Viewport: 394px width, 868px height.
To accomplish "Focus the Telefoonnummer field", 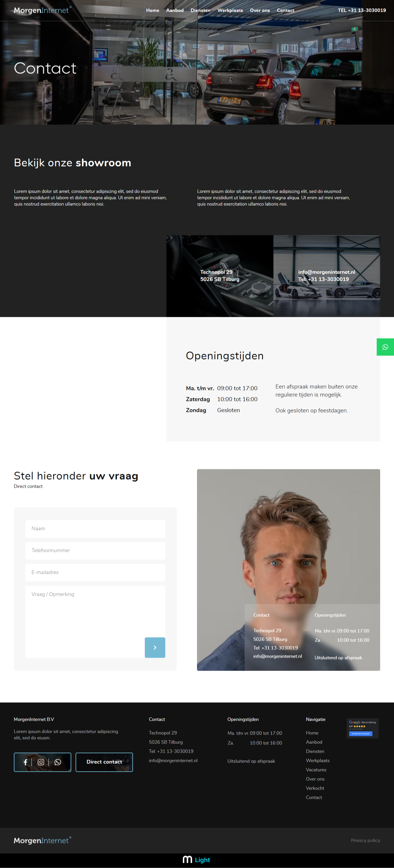I will pyautogui.click(x=95, y=551).
